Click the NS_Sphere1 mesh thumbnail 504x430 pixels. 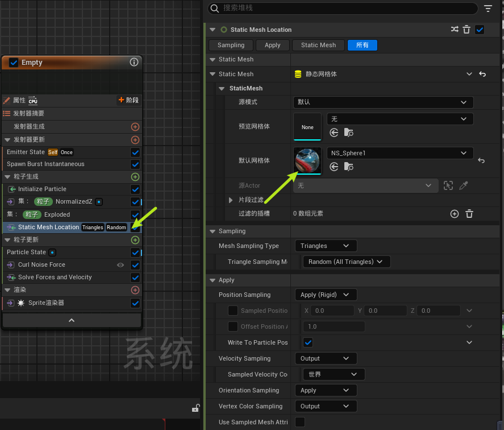click(307, 160)
